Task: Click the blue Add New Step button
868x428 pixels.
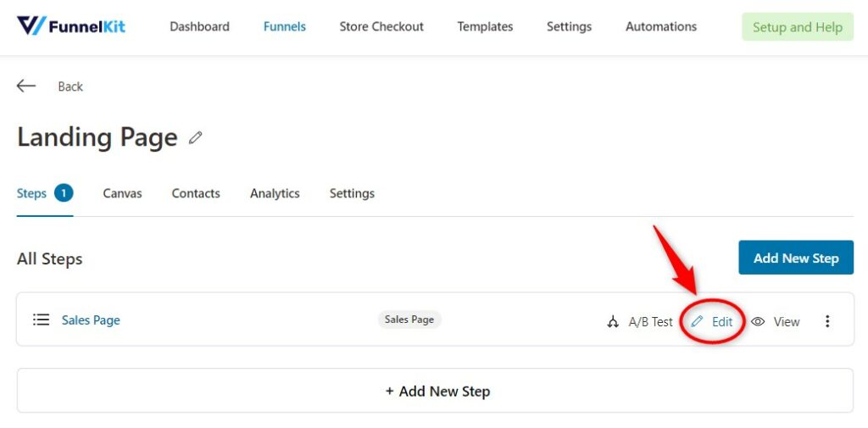Action: point(796,258)
